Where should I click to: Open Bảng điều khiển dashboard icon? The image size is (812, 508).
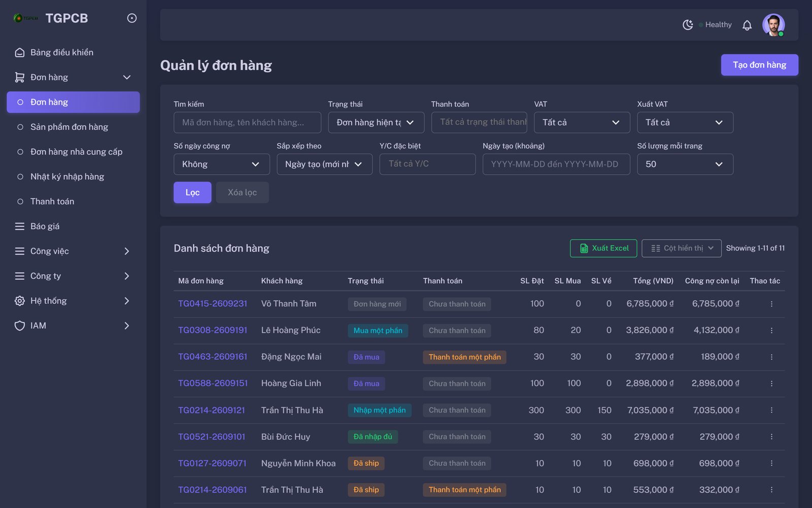(20, 52)
